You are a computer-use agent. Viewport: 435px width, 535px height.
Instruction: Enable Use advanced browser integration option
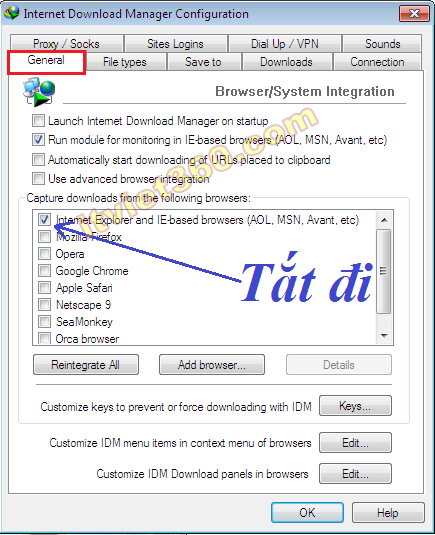[38, 178]
